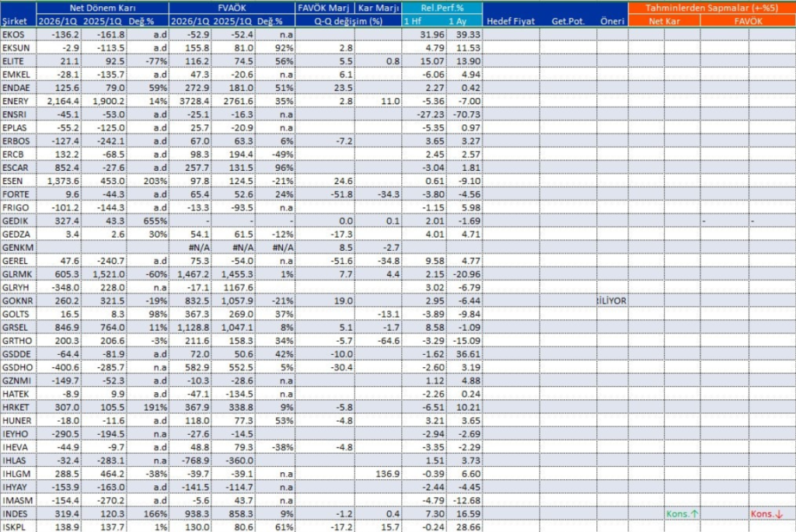Click IHLGM Kar Marjı value 136.9

click(x=388, y=474)
